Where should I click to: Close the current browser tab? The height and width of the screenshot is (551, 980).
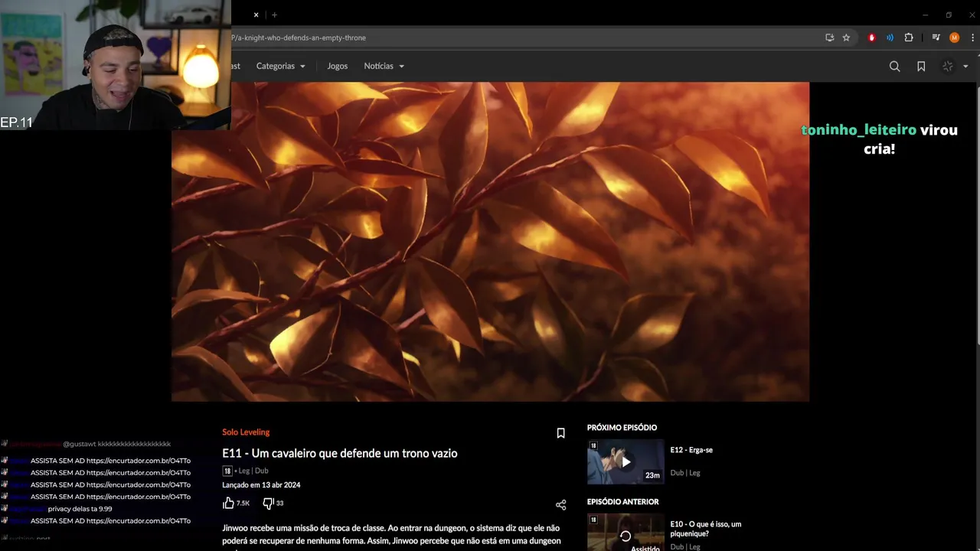pos(256,15)
